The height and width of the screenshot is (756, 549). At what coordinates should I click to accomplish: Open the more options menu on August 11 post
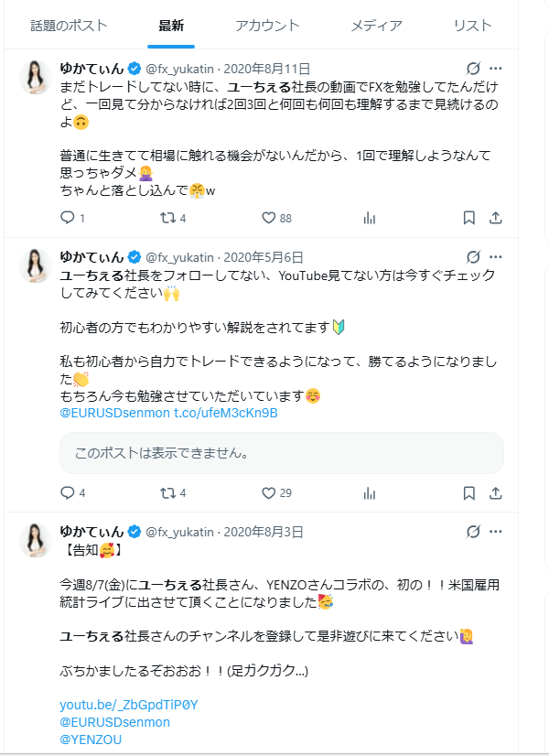point(498,65)
